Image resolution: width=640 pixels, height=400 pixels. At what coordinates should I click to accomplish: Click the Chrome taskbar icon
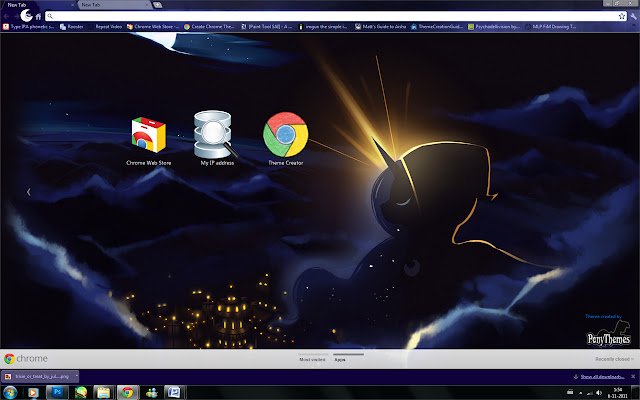coord(127,393)
